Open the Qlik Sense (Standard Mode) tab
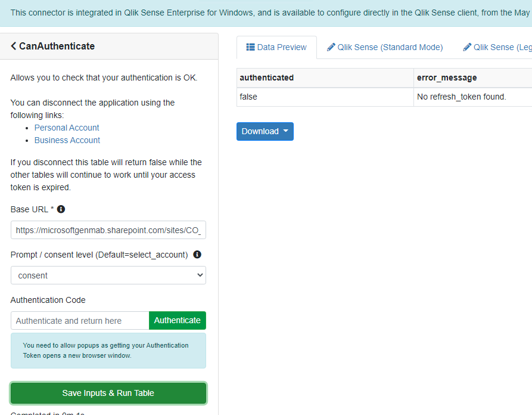The height and width of the screenshot is (415, 532). [x=385, y=47]
